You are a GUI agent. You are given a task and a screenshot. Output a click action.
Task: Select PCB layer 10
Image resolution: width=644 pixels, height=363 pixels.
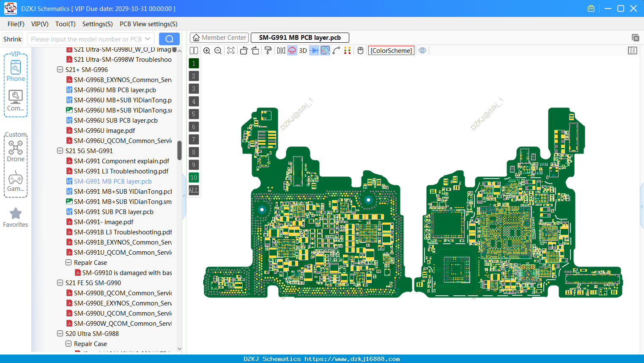pyautogui.click(x=194, y=178)
